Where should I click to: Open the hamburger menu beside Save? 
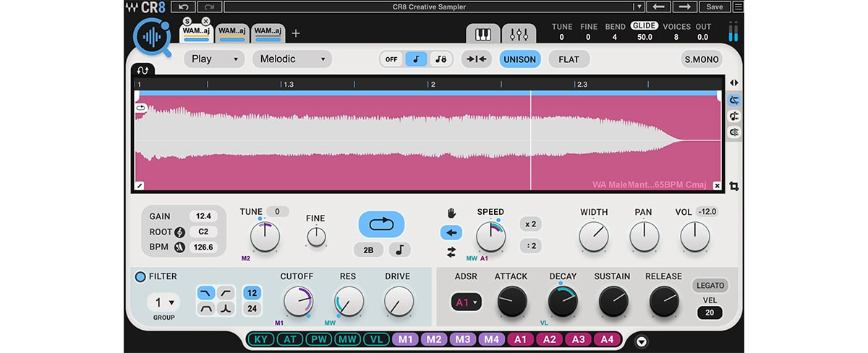point(738,7)
